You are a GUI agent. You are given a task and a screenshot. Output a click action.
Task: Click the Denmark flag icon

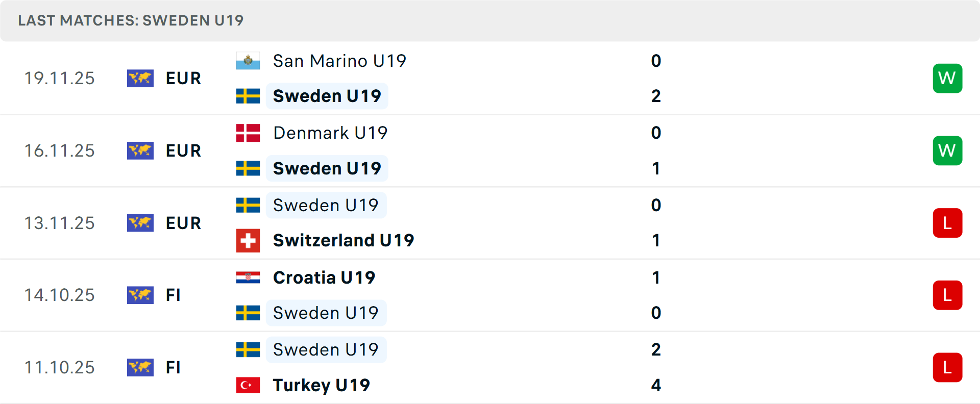(x=248, y=133)
